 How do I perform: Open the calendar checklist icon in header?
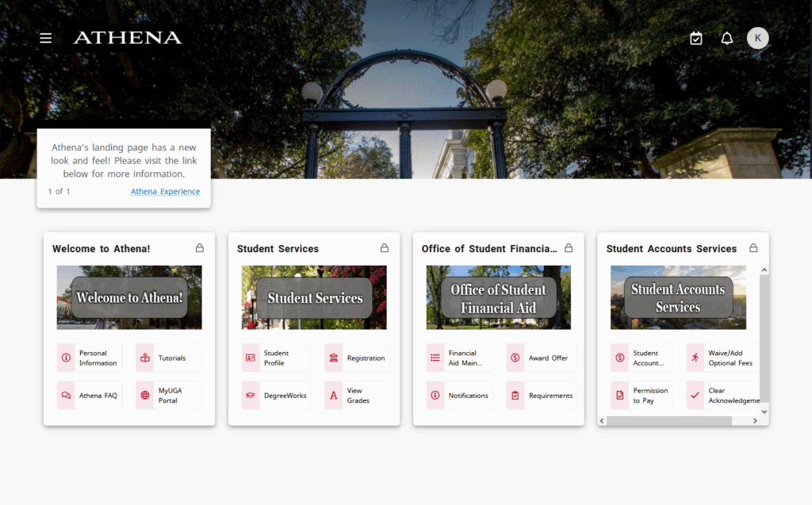coord(695,38)
